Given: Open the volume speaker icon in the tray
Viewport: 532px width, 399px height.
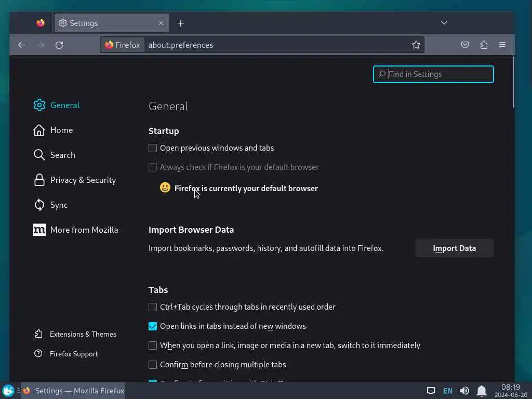Looking at the screenshot, I should point(464,391).
